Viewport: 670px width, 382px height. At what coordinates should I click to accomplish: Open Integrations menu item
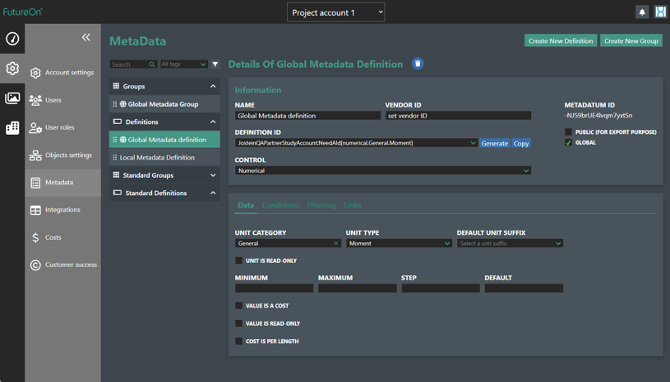tap(63, 210)
